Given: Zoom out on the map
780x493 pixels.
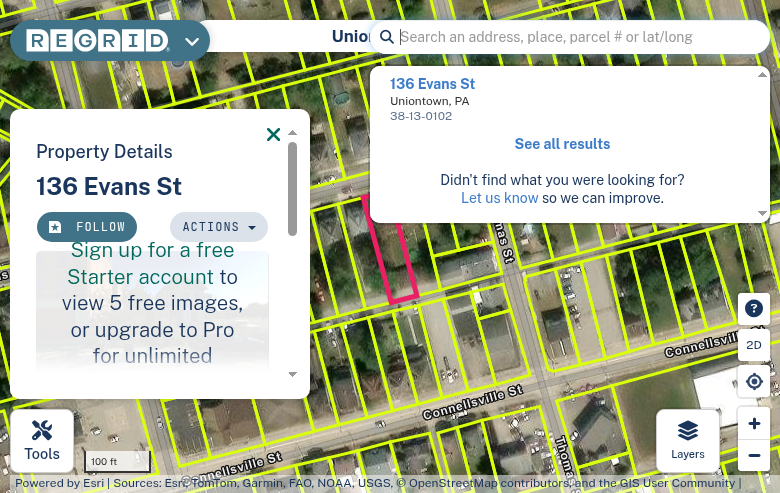Looking at the screenshot, I should point(754,456).
